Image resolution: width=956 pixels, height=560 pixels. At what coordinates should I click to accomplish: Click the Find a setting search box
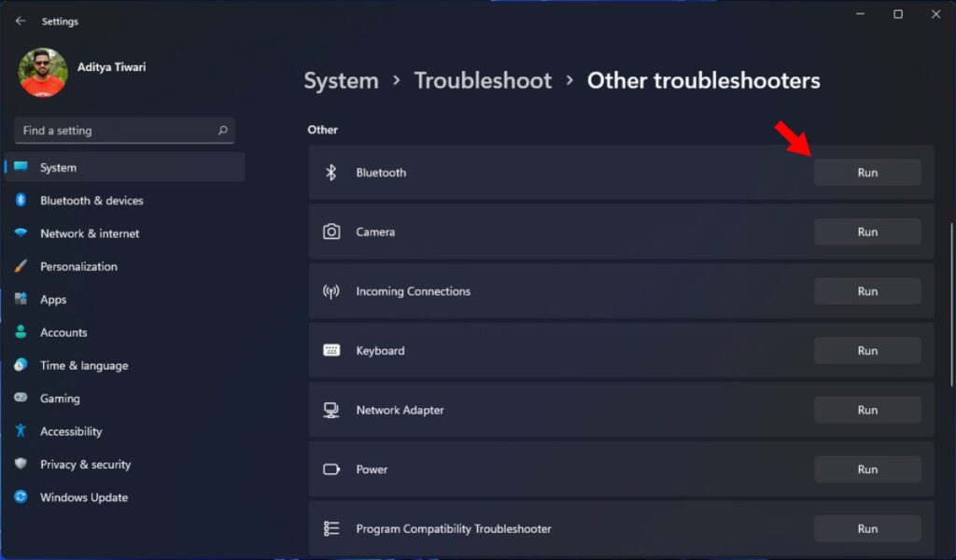point(124,130)
